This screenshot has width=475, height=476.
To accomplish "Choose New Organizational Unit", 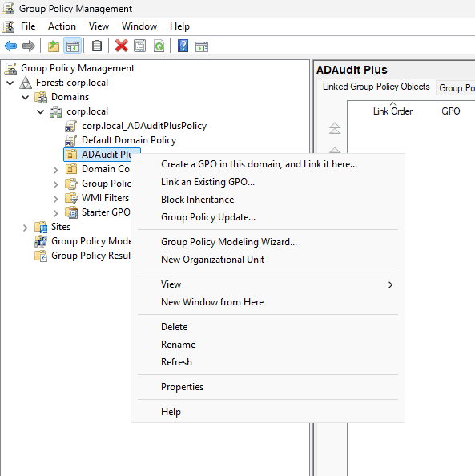I will [268, 260].
